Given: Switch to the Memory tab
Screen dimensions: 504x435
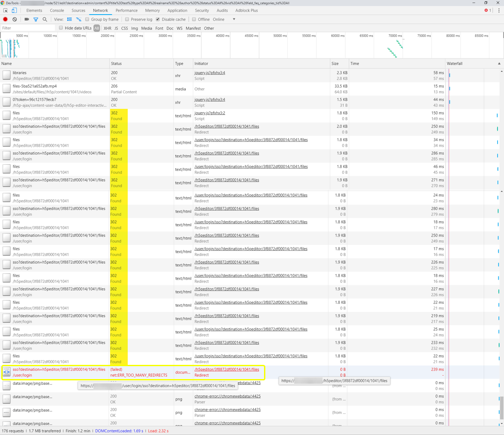Looking at the screenshot, I should pyautogui.click(x=152, y=11).
